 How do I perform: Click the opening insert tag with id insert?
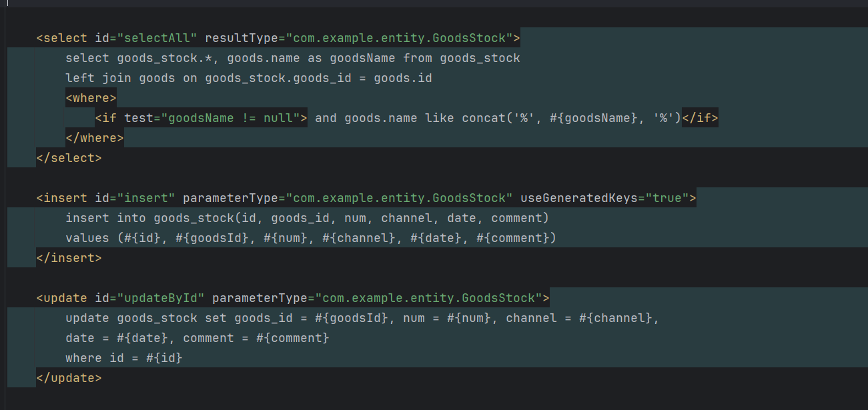[366, 198]
